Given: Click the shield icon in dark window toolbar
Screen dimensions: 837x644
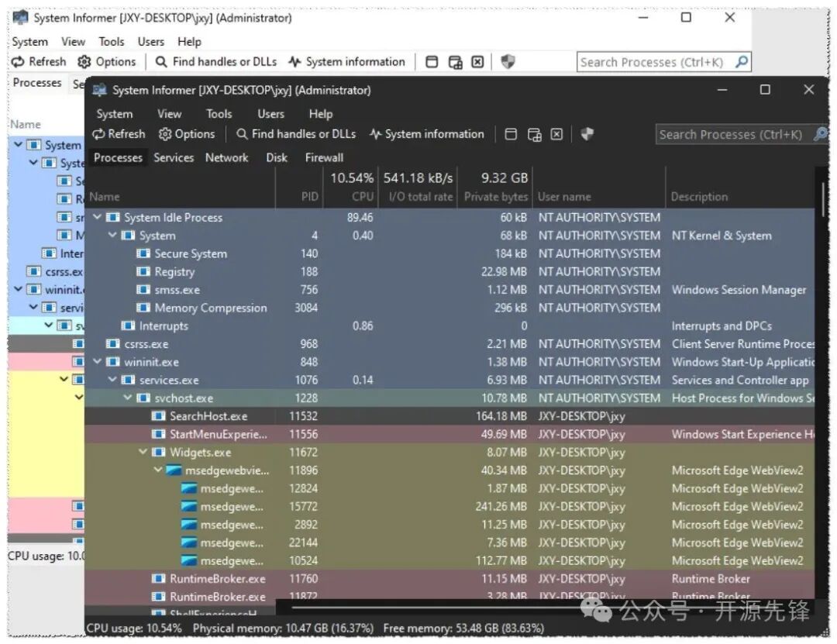Looking at the screenshot, I should [587, 134].
